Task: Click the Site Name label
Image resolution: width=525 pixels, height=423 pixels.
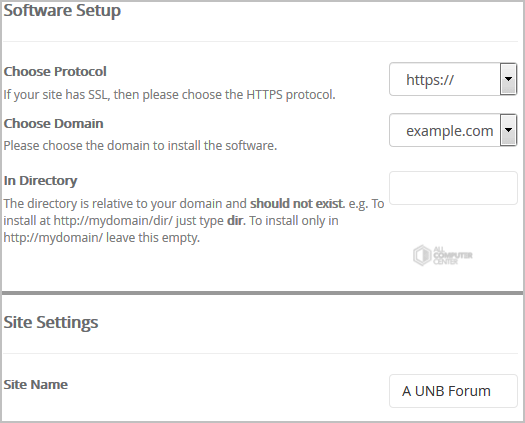Action: tap(35, 384)
